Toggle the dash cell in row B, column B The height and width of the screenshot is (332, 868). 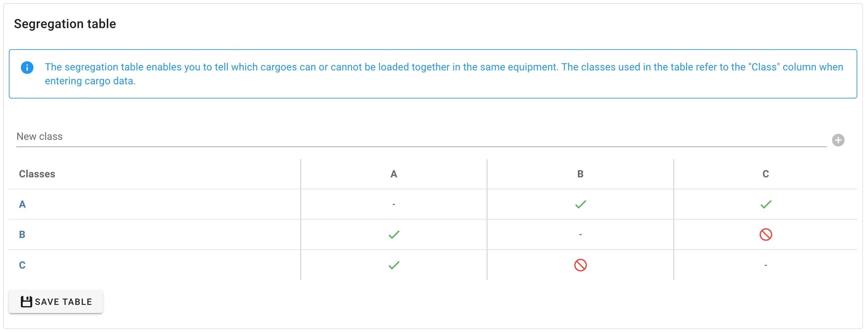tap(580, 234)
